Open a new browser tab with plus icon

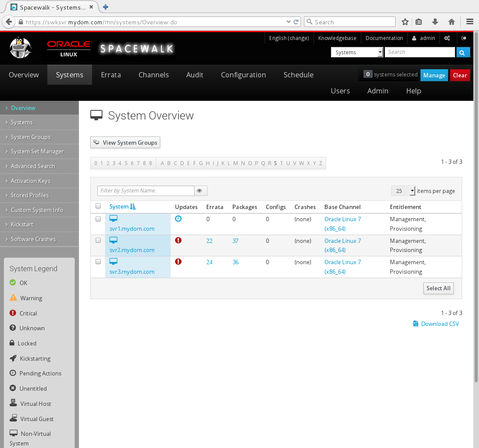[x=106, y=7]
